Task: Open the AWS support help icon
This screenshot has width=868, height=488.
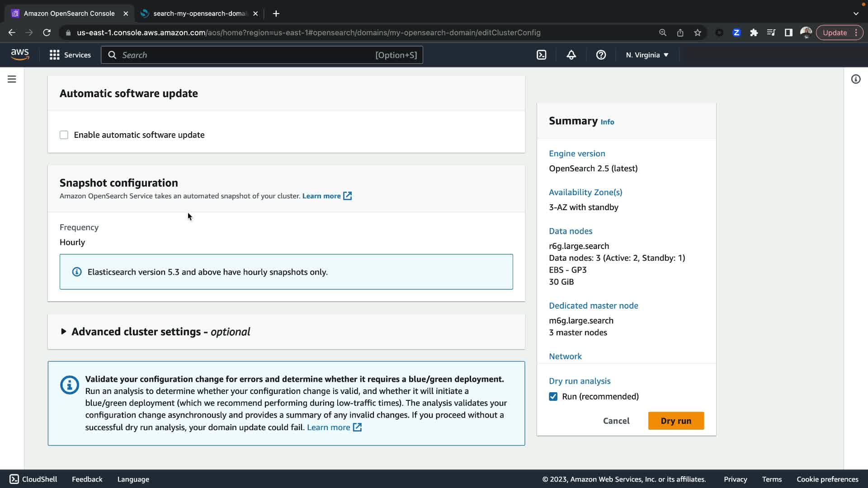Action: [601, 55]
